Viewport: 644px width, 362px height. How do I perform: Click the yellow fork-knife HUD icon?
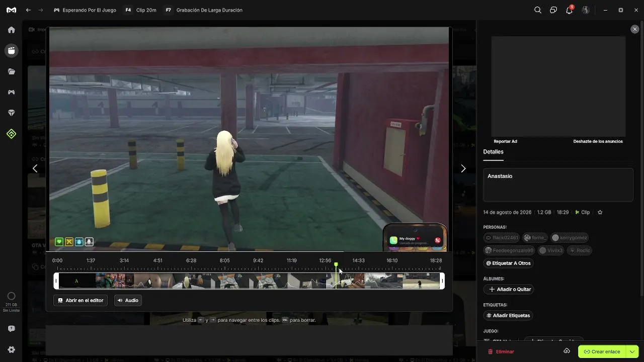(x=69, y=242)
